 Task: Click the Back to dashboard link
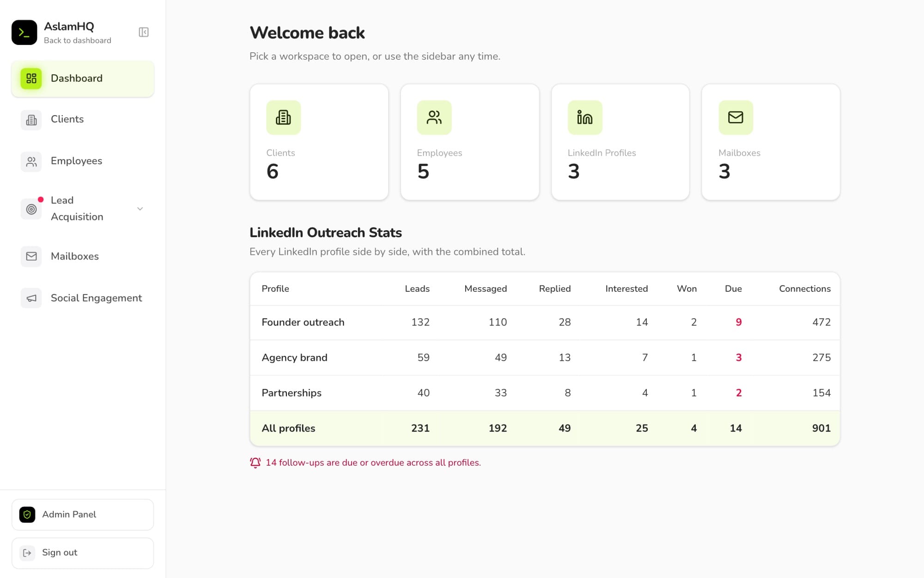click(78, 41)
